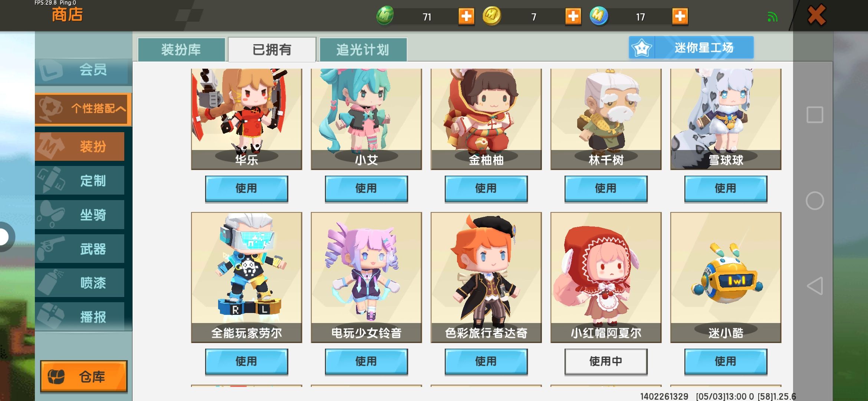868x401 pixels.
Task: Select the 已拥有 owned tab
Action: click(272, 49)
